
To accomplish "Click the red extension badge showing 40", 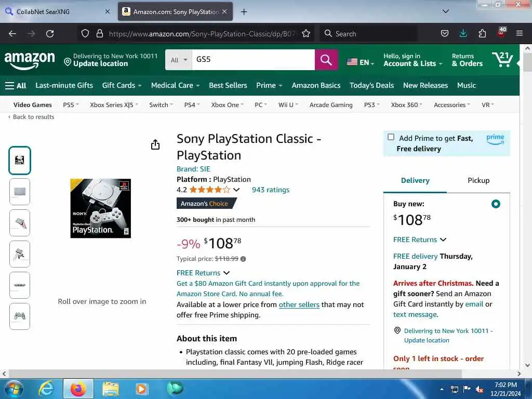I will pyautogui.click(x=501, y=32).
